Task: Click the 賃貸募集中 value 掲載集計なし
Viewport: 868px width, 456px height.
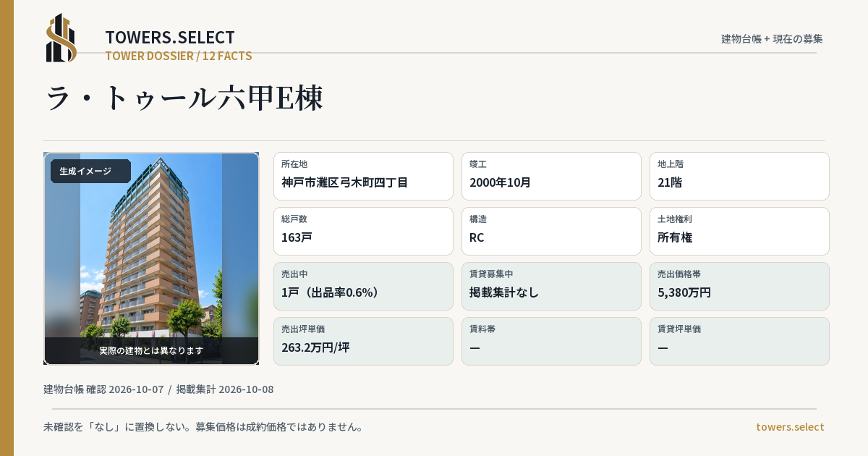Action: click(x=504, y=292)
